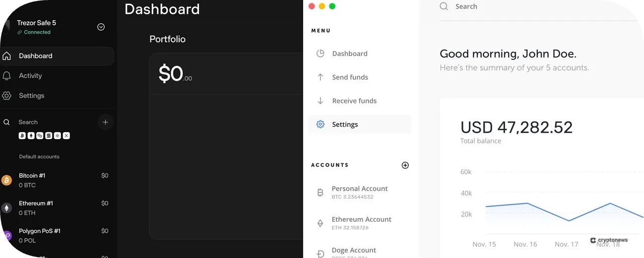The height and width of the screenshot is (258, 644).
Task: Click the blue gear icon beside Settings in MENU
Action: 321,124
